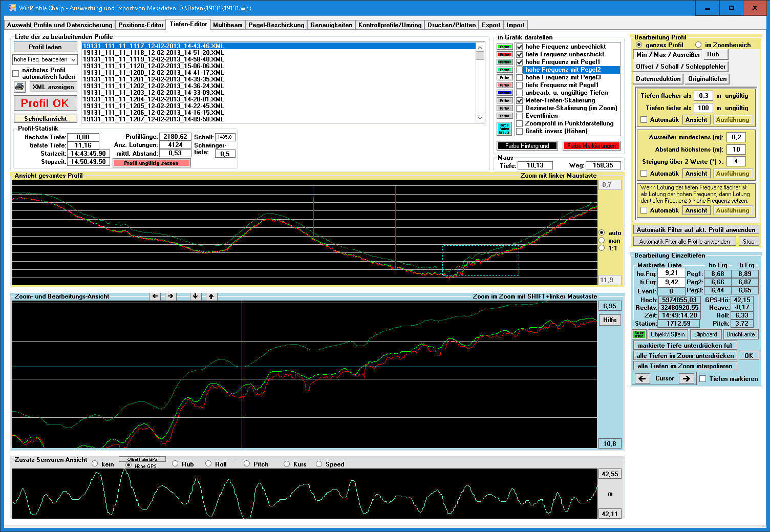Switch to the Multibeam tab
The height and width of the screenshot is (532, 770).
tap(227, 25)
